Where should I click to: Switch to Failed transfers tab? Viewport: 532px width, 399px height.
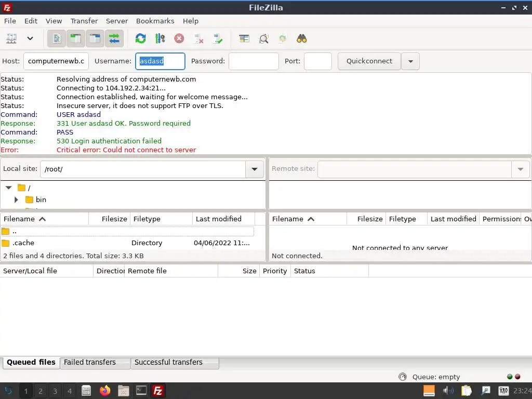coord(95,362)
